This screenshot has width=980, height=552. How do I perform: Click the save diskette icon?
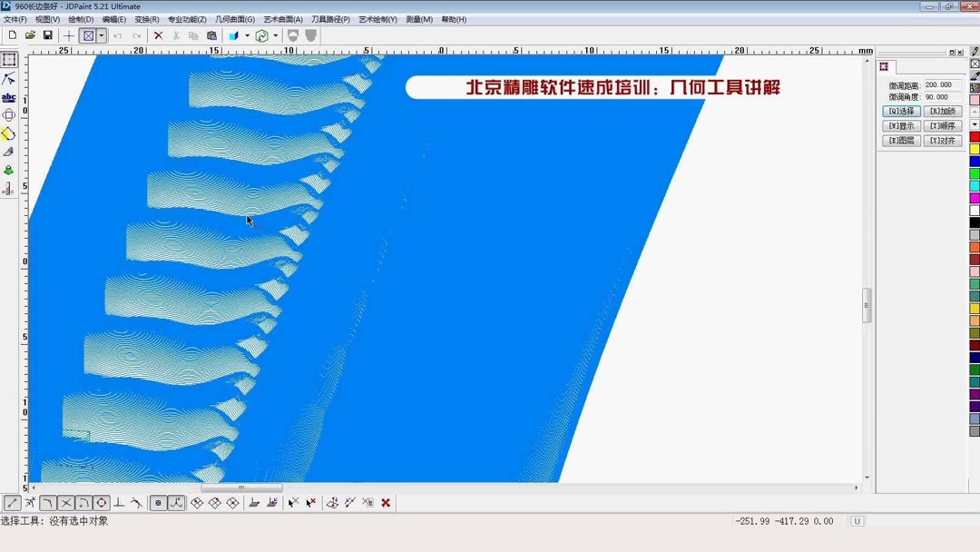coord(47,34)
